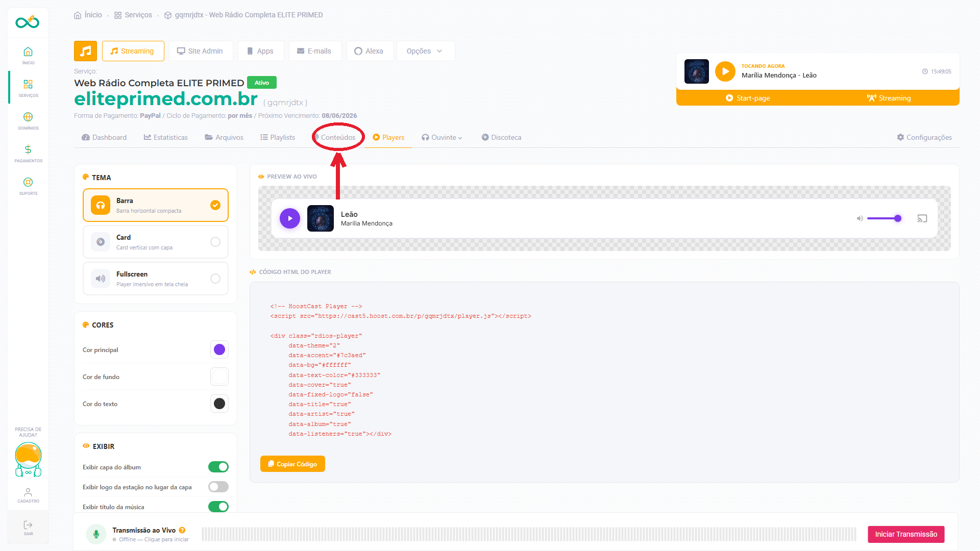Go to Início in the left sidebar

tap(28, 55)
